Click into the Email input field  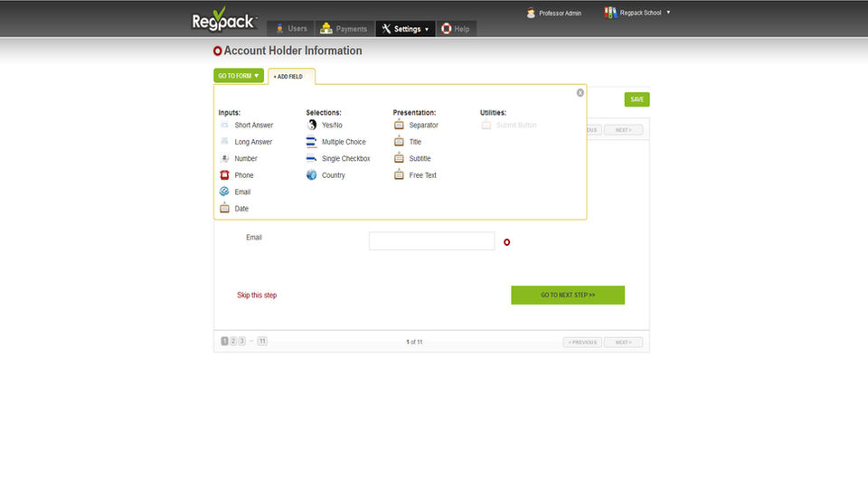click(x=432, y=240)
